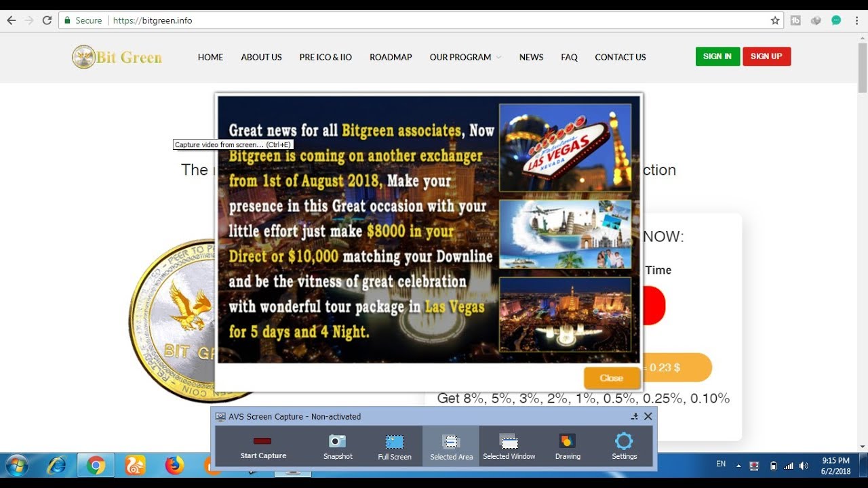Go to PRE ICO & IIO page

[325, 57]
